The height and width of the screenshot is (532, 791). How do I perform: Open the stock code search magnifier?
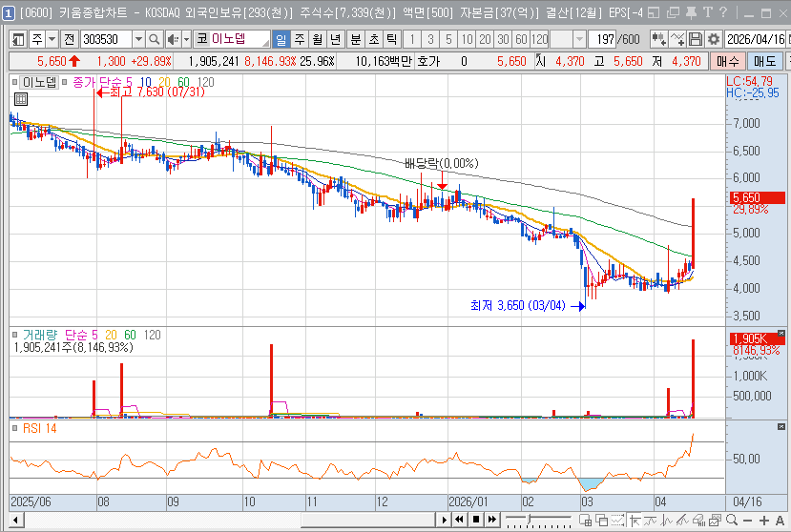[x=155, y=39]
